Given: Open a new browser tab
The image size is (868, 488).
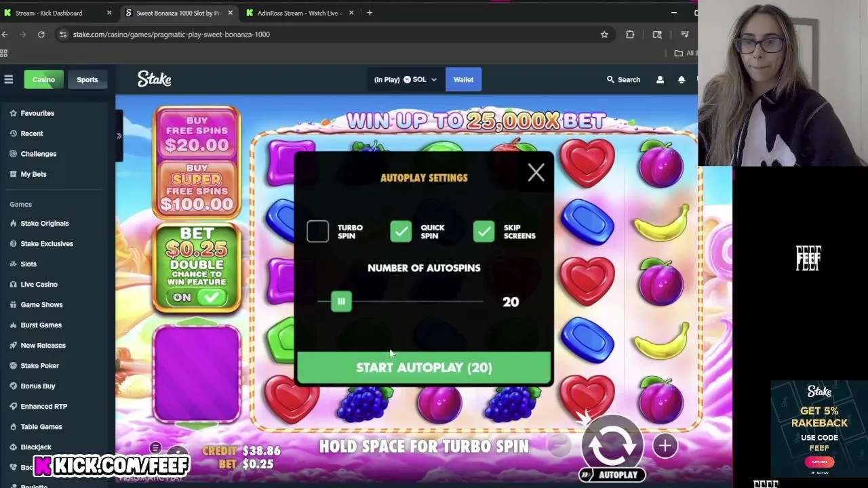Looking at the screenshot, I should coord(370,13).
